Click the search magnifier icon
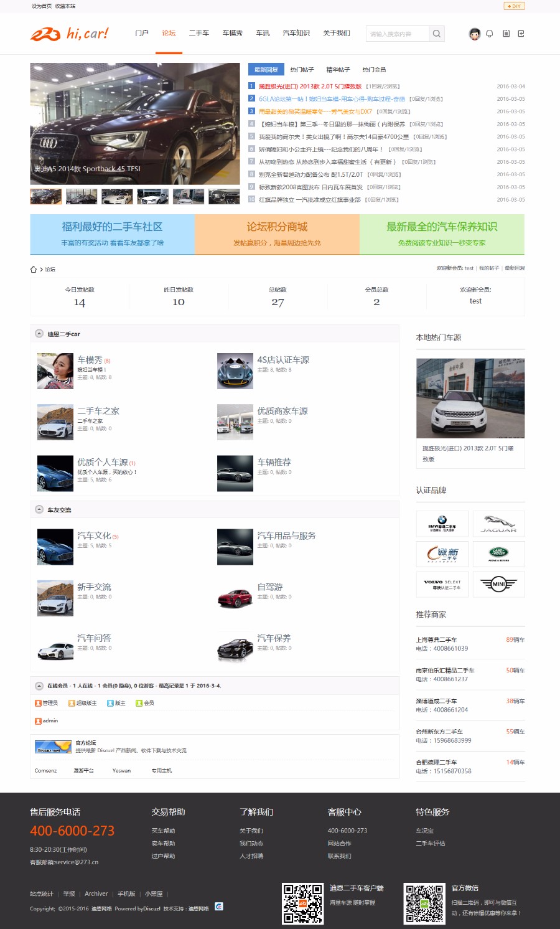Viewport: 560px width, 929px height. (437, 34)
